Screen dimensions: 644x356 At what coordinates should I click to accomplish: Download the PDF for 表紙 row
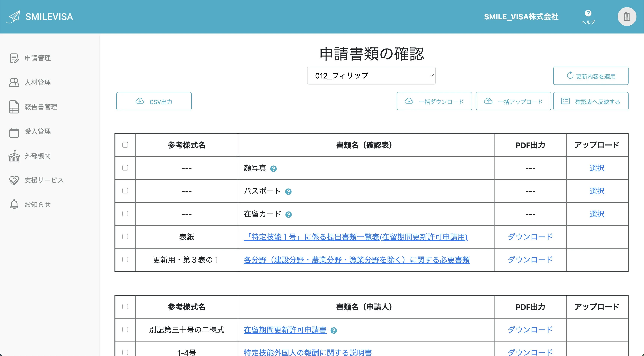pos(530,237)
